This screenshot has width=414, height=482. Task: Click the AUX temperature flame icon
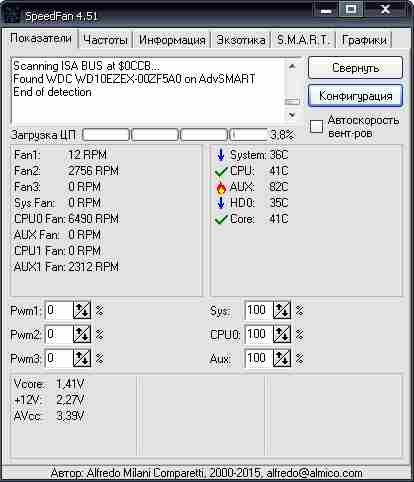(221, 188)
